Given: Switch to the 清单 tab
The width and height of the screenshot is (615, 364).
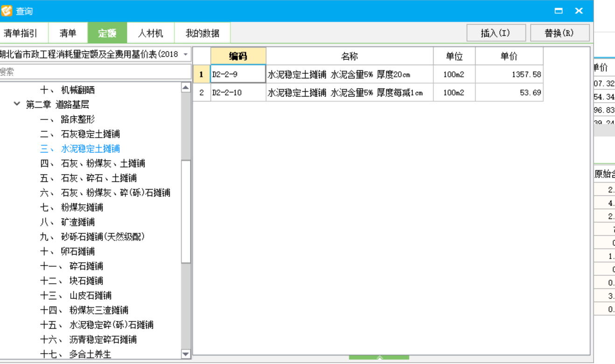Looking at the screenshot, I should 68,33.
